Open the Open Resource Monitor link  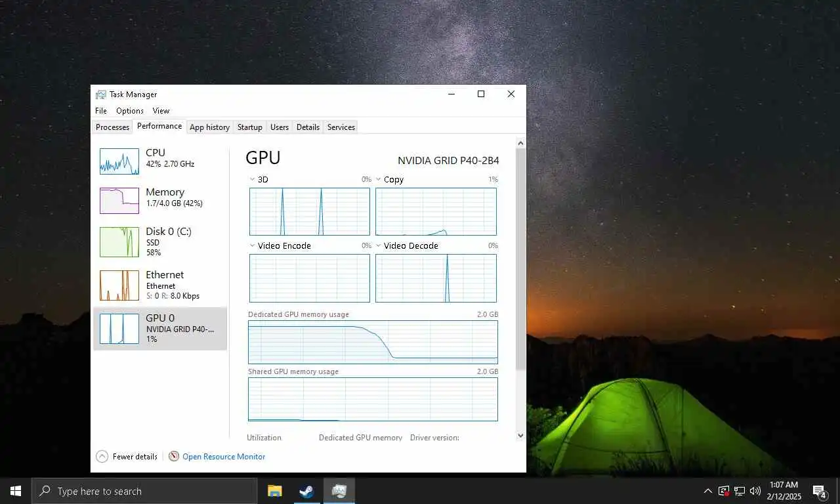(224, 457)
